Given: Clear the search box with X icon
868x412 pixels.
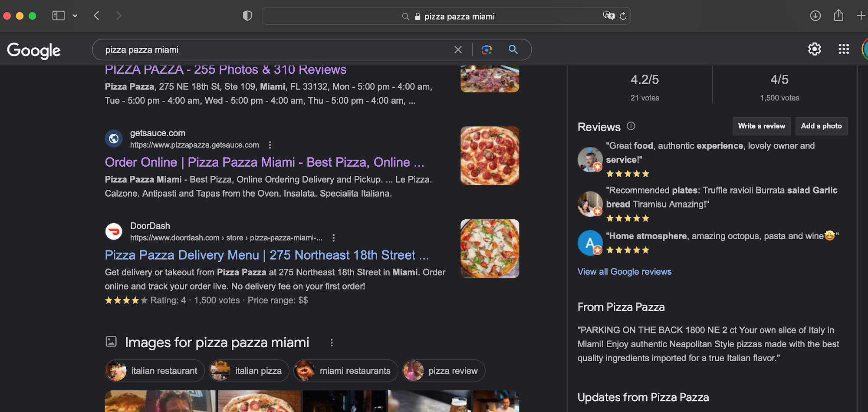Looking at the screenshot, I should click(458, 50).
